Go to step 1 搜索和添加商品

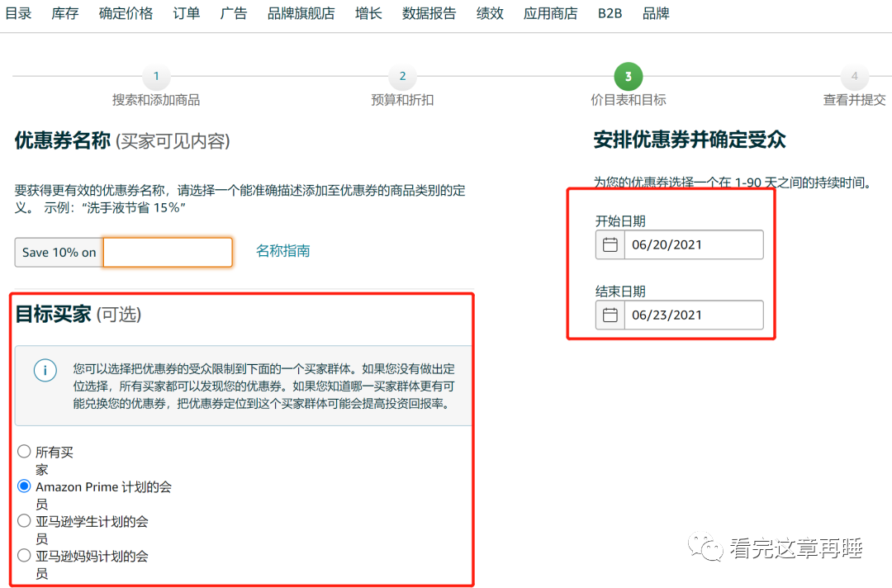[x=156, y=76]
